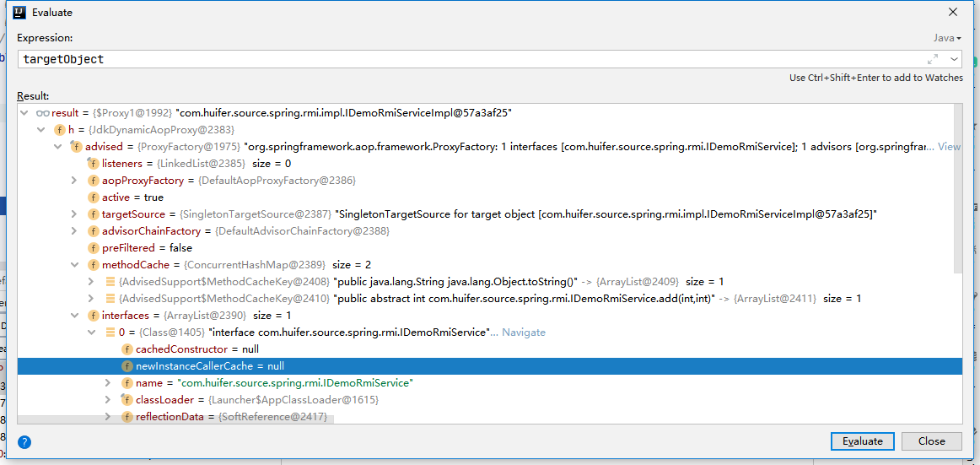The width and height of the screenshot is (980, 465).
Task: Click the field icon of advised
Action: [x=76, y=147]
